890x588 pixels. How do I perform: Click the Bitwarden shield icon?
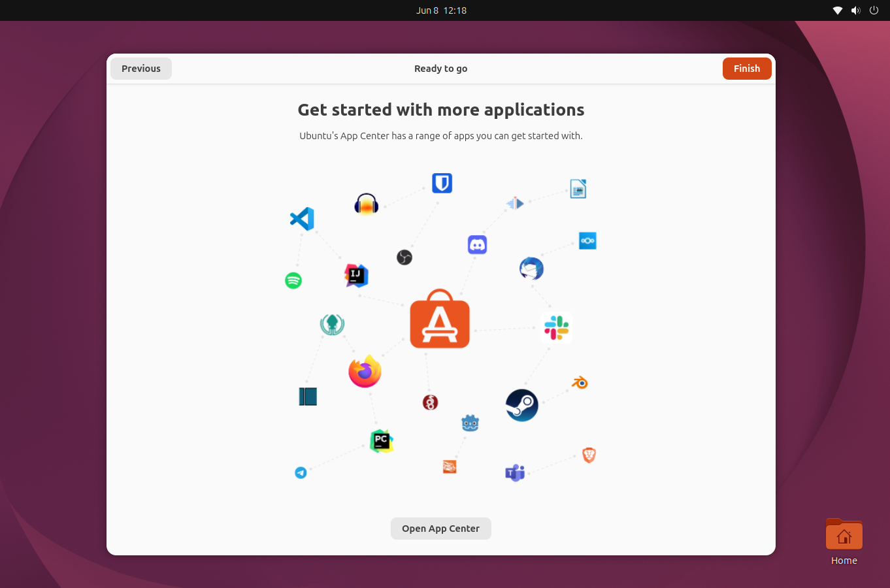coord(442,183)
